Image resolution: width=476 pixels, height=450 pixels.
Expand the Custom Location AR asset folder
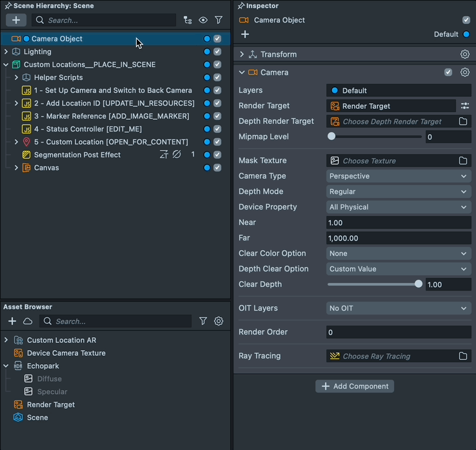click(x=6, y=340)
